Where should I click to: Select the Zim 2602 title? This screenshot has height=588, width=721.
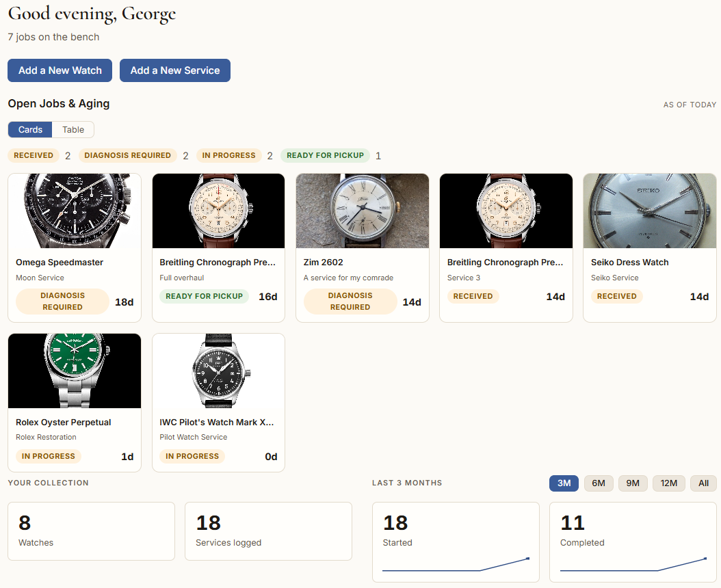pyautogui.click(x=324, y=263)
